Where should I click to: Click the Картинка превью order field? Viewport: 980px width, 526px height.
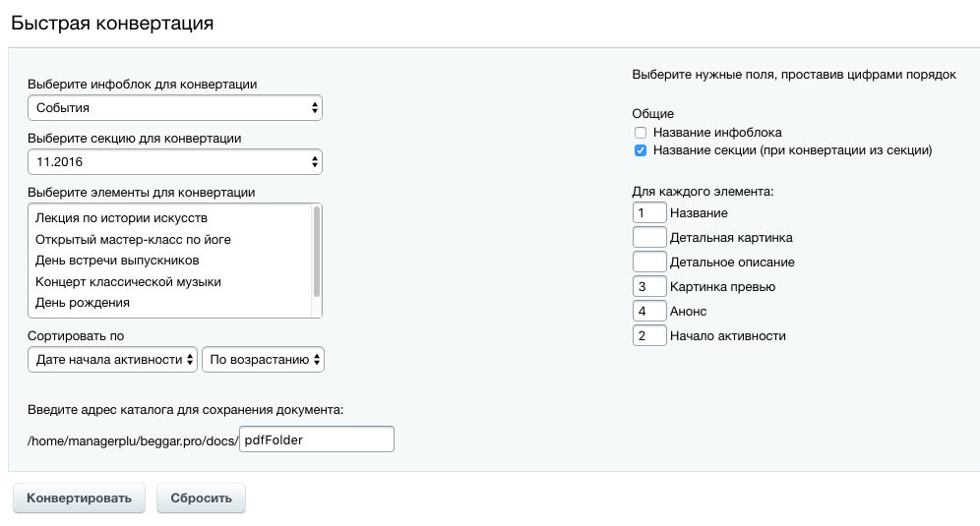point(649,287)
